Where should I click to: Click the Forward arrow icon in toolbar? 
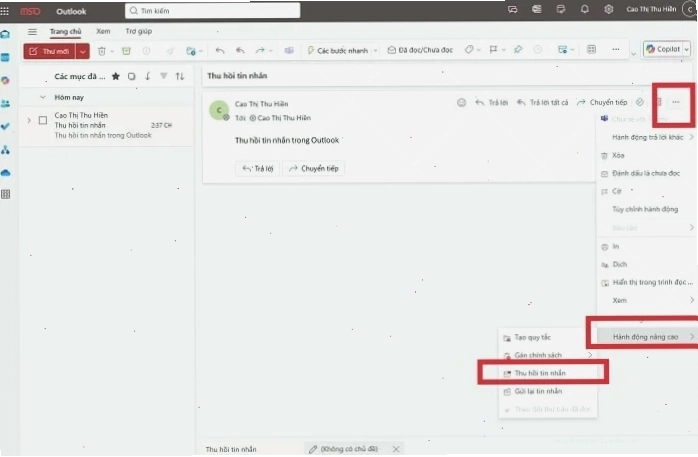(x=260, y=51)
